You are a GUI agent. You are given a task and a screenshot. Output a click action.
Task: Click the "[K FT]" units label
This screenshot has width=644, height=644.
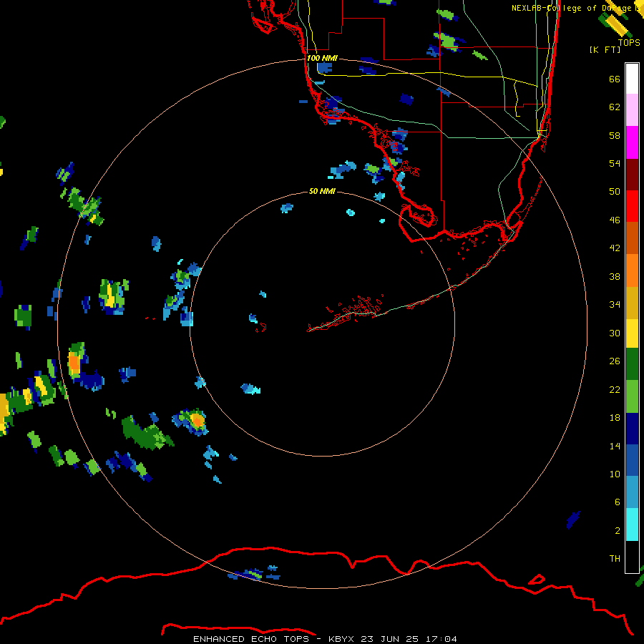coord(605,49)
